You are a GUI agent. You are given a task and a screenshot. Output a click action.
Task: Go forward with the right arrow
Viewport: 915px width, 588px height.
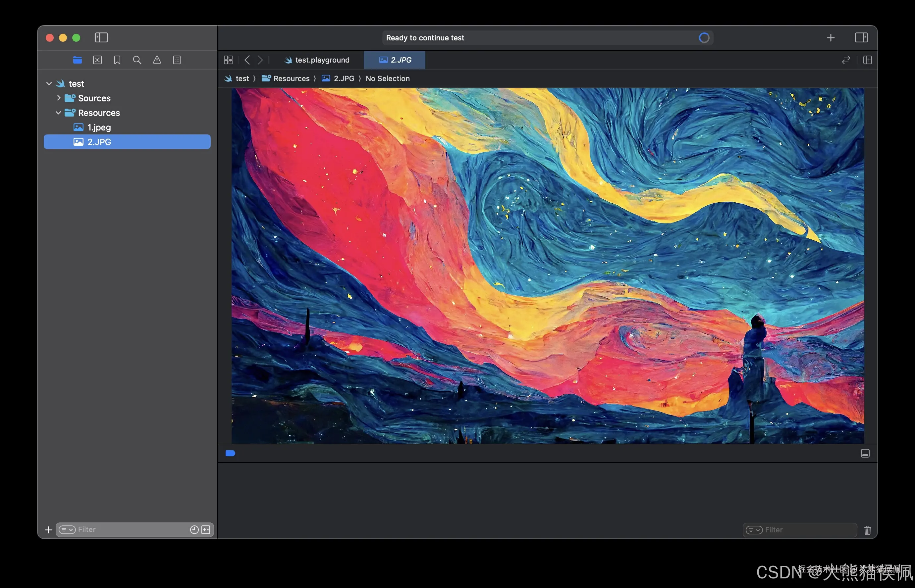pos(260,60)
